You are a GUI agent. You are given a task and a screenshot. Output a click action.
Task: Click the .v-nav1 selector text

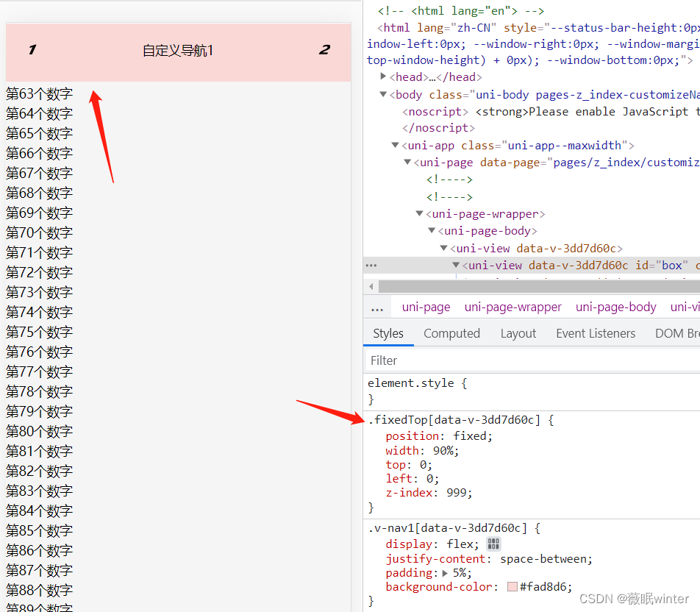coord(447,527)
